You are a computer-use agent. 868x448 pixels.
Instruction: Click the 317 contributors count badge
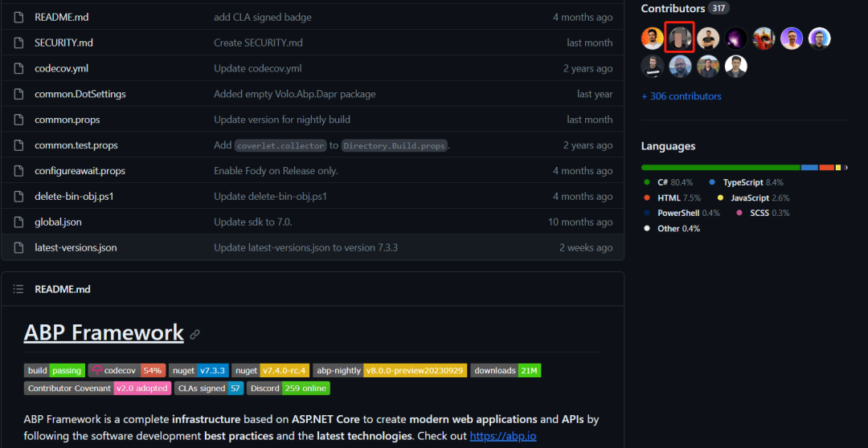click(x=719, y=8)
